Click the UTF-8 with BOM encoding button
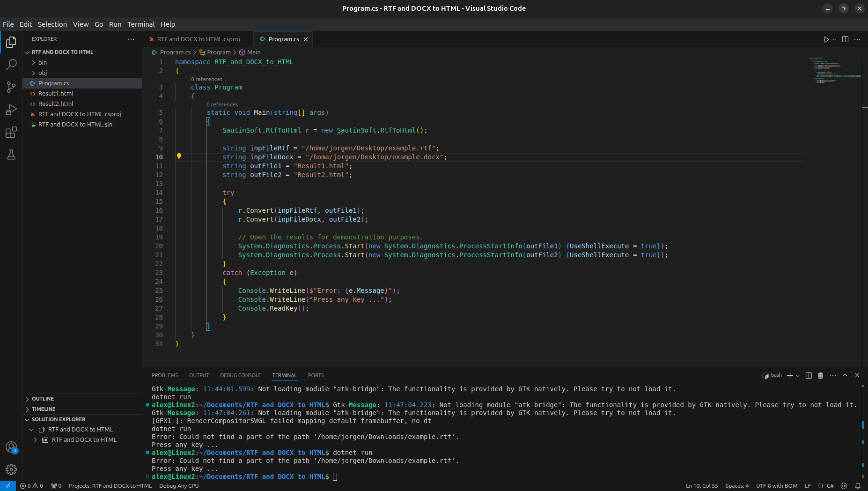 776,486
